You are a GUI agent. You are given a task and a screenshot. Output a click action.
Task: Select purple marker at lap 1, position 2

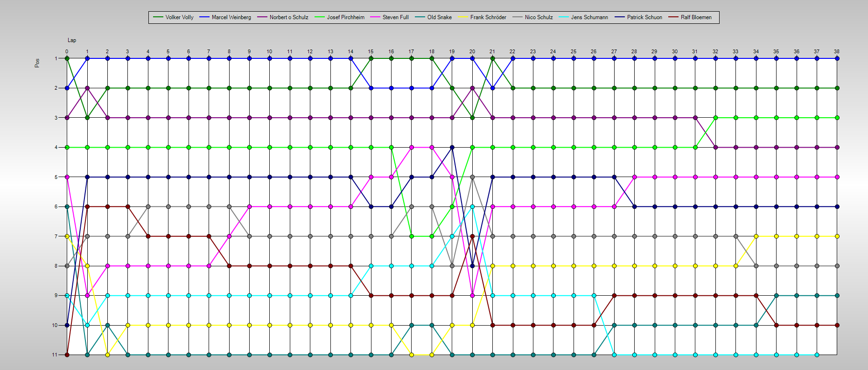coord(87,88)
